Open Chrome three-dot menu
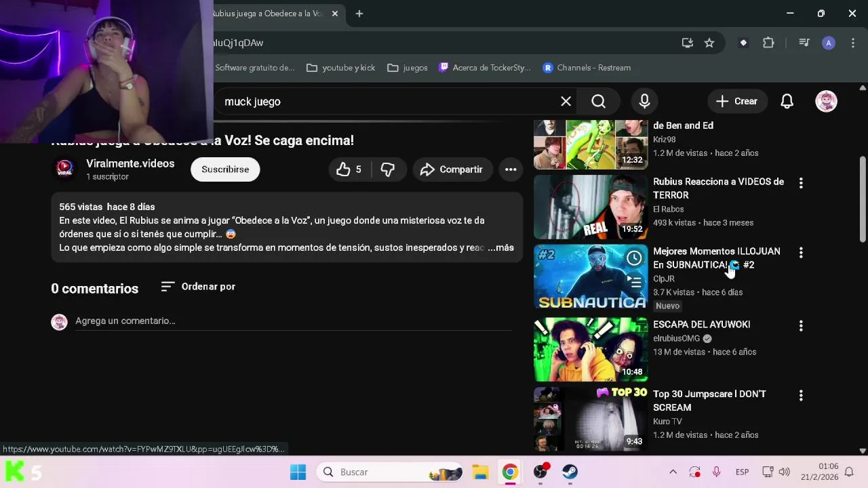 (852, 43)
